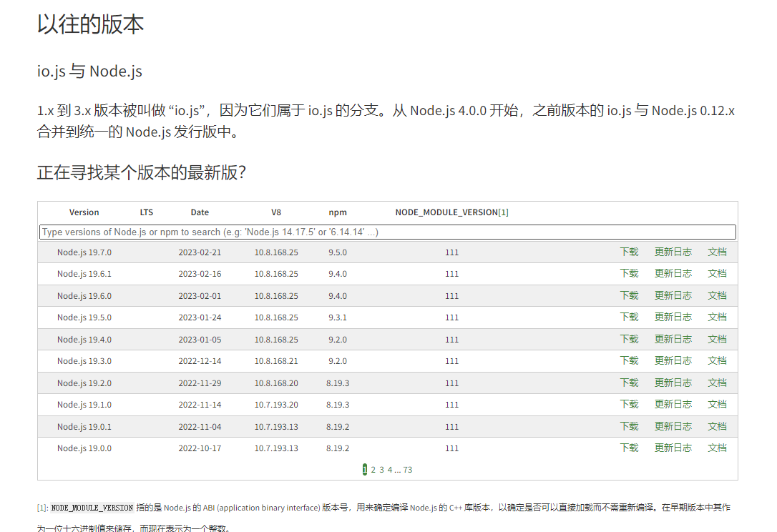Image resolution: width=777 pixels, height=532 pixels.
Task: Click the V8 column header
Action: 276,212
